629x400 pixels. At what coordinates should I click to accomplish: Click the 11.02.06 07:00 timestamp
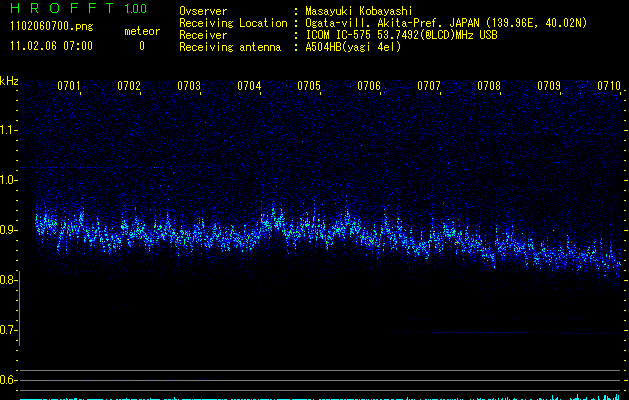coord(50,46)
